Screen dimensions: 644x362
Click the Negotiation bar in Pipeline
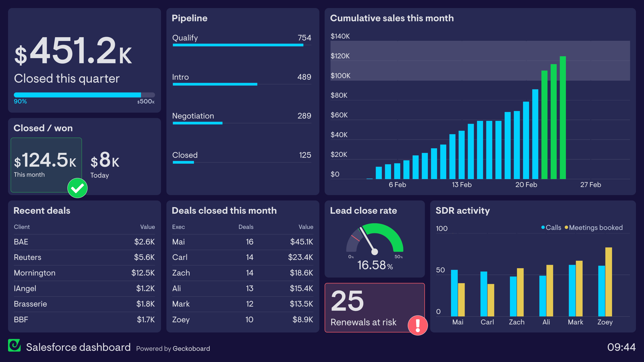[197, 123]
